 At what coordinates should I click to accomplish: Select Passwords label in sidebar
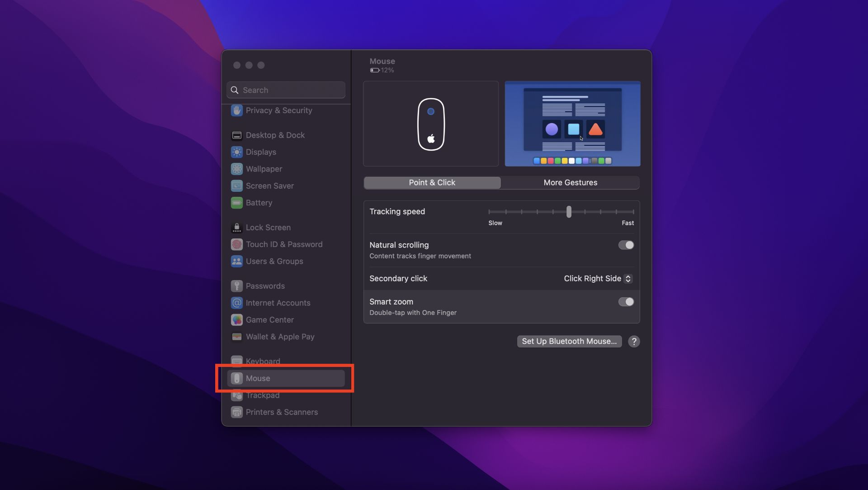(x=265, y=286)
